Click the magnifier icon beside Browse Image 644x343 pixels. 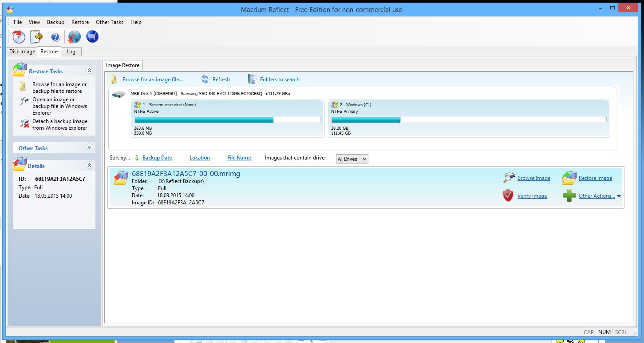(509, 178)
